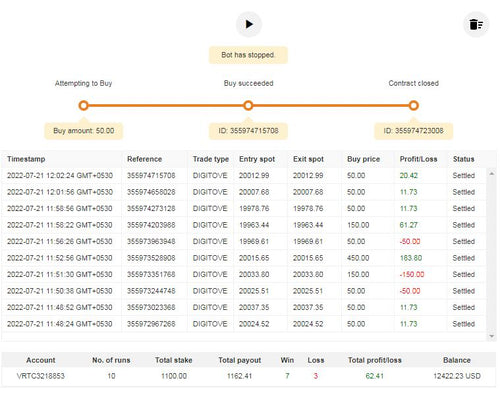Click the Entry spot column header
Screen dimensions: 500x393
point(257,159)
